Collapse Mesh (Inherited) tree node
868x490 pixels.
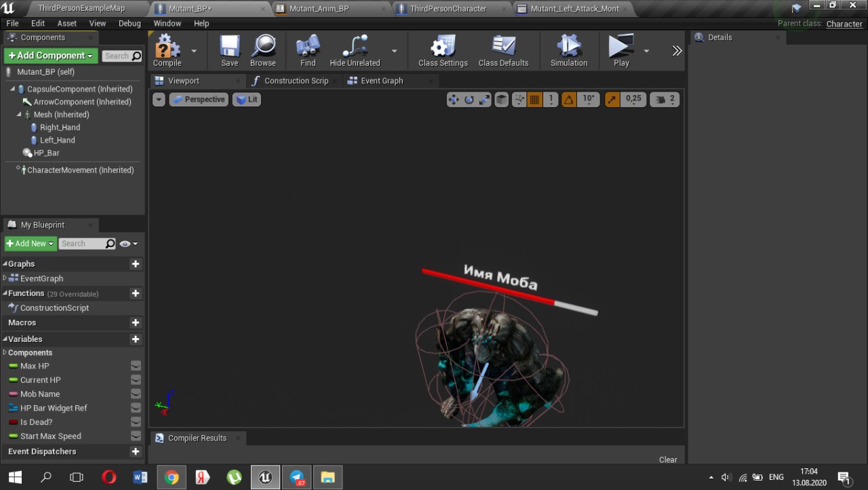pyautogui.click(x=20, y=115)
